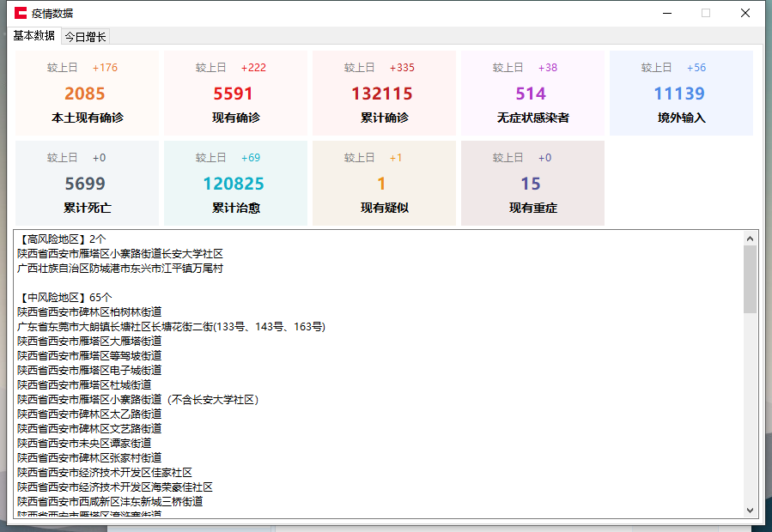
Task: Close the 疫情数据 window
Action: coord(745,13)
